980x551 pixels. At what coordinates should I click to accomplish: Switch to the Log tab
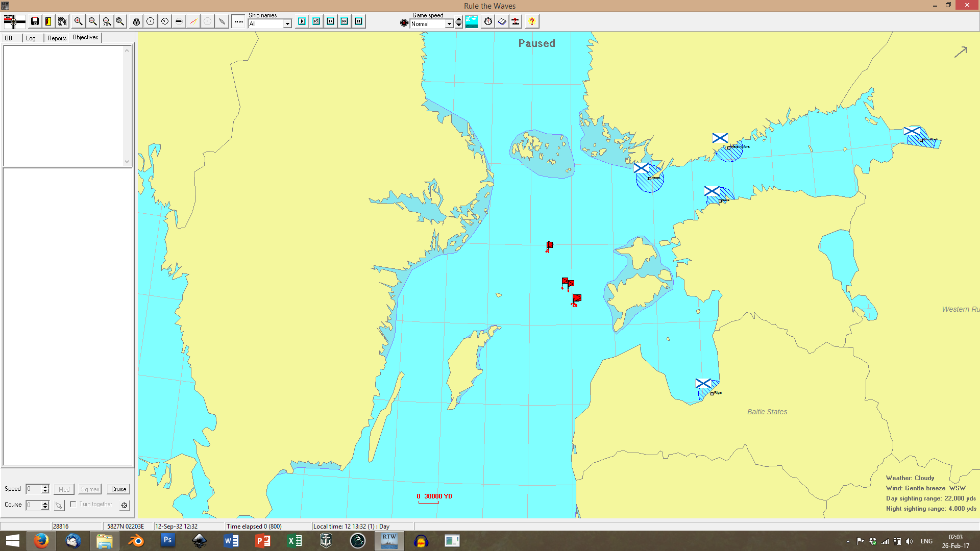pyautogui.click(x=31, y=38)
